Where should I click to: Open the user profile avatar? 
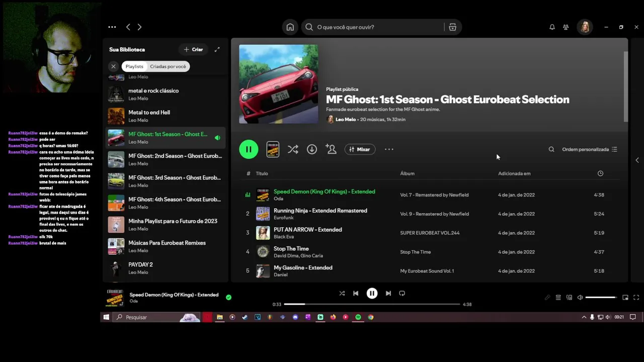pyautogui.click(x=585, y=27)
